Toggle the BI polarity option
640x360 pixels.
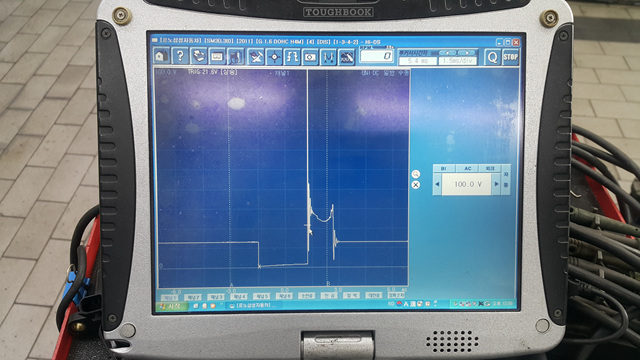click(x=444, y=168)
